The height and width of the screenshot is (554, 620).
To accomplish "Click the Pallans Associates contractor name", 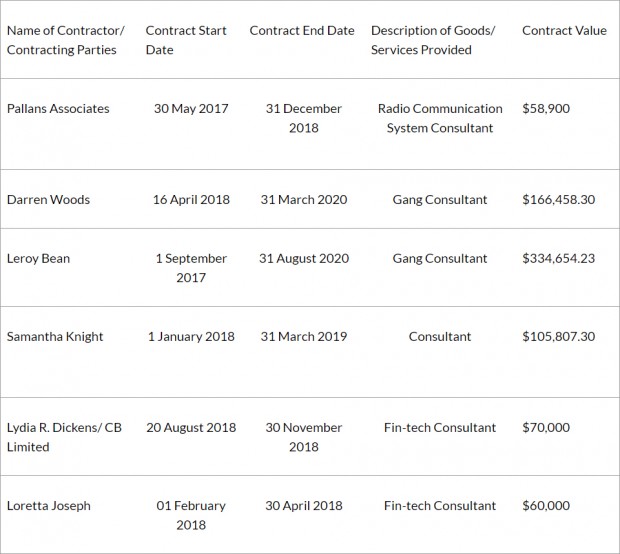I will click(x=58, y=108).
